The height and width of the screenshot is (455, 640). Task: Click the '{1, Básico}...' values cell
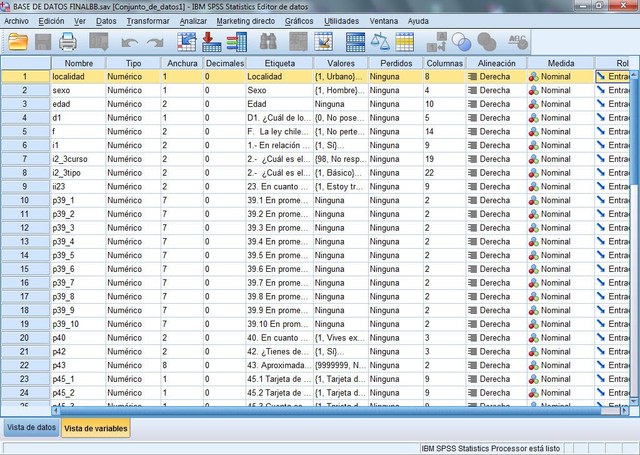(x=341, y=173)
